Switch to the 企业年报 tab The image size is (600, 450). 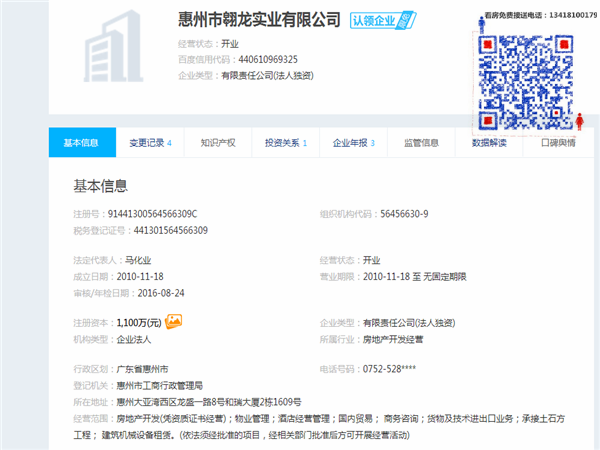point(354,143)
